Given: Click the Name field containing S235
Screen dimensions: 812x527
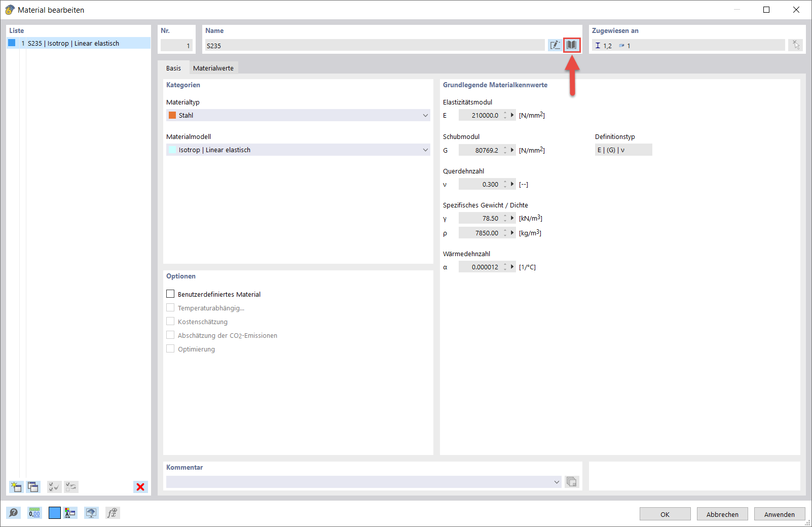Looking at the screenshot, I should point(375,45).
